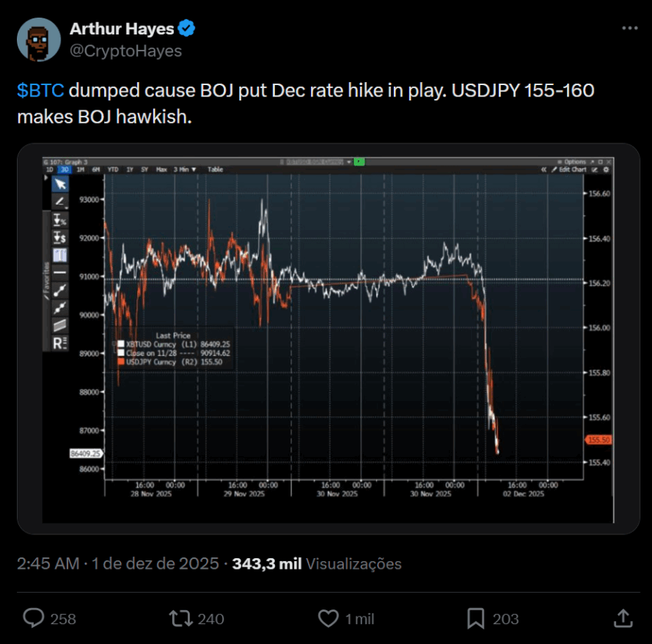
Task: Select the horizontal line drawing tool
Action: click(x=60, y=271)
